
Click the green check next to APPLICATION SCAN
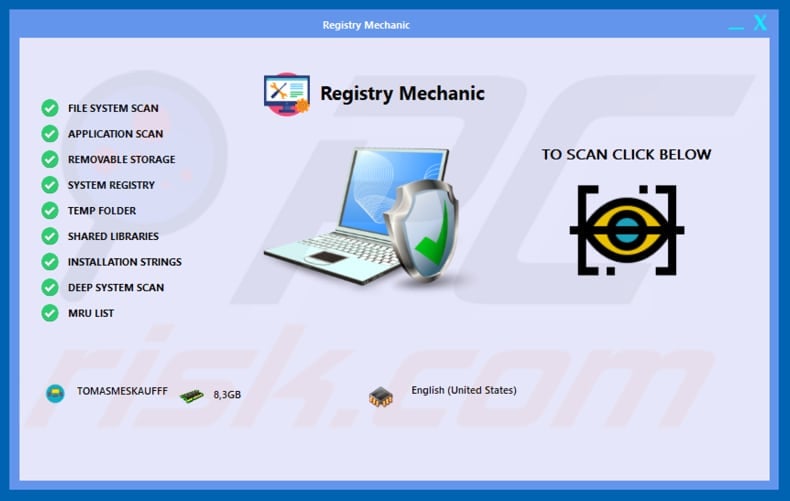(50, 134)
